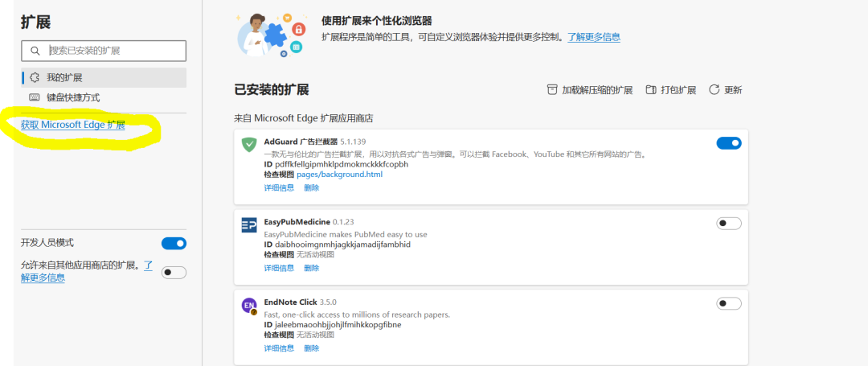This screenshot has width=868, height=366.
Task: Open the 我的扩展 section
Action: 104,77
